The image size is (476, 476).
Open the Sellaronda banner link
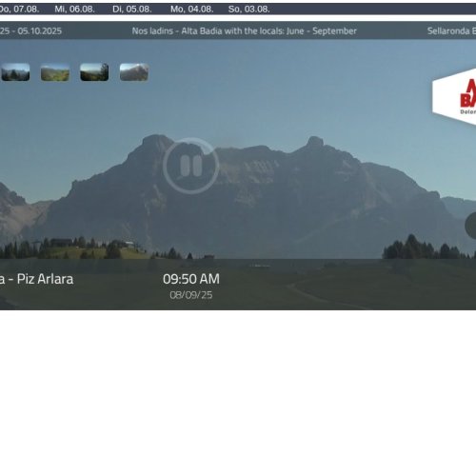(451, 31)
